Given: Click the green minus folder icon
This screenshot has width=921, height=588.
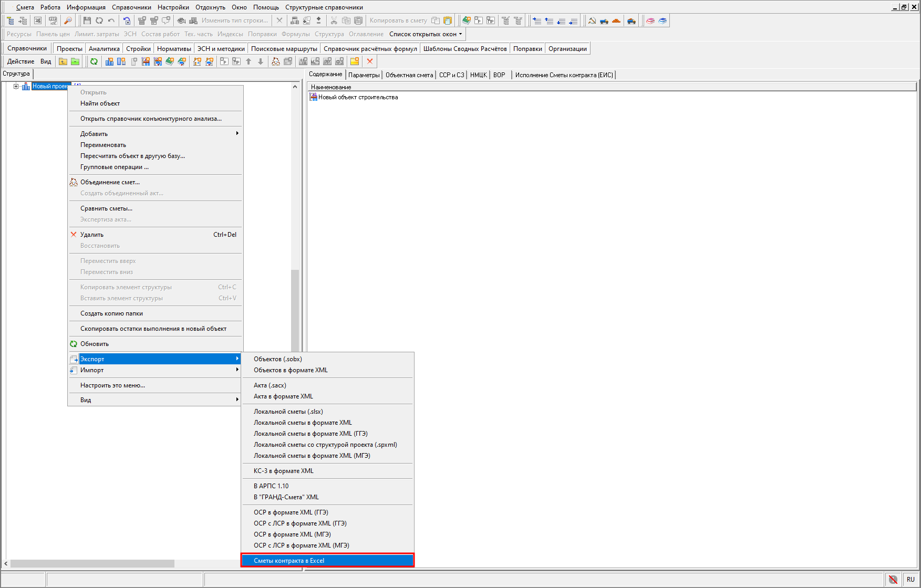Looking at the screenshot, I should pos(75,61).
